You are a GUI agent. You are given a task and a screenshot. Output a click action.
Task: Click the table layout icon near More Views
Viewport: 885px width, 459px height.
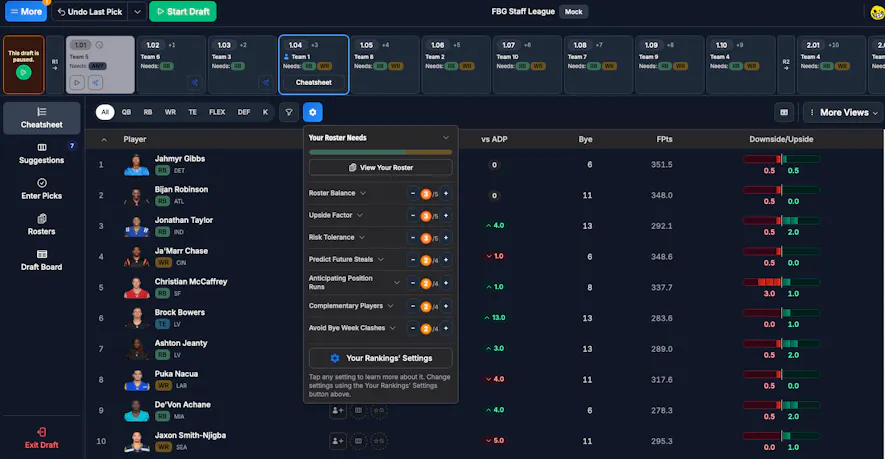coord(784,112)
